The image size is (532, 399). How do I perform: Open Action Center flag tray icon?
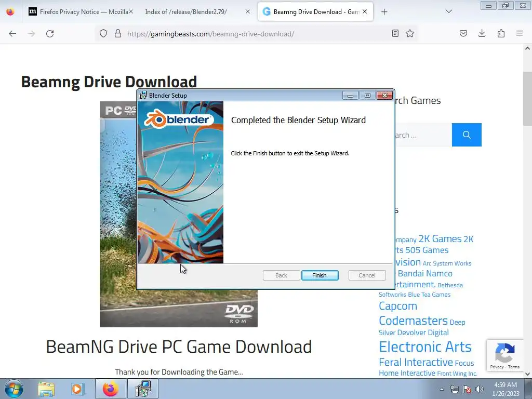click(x=467, y=389)
